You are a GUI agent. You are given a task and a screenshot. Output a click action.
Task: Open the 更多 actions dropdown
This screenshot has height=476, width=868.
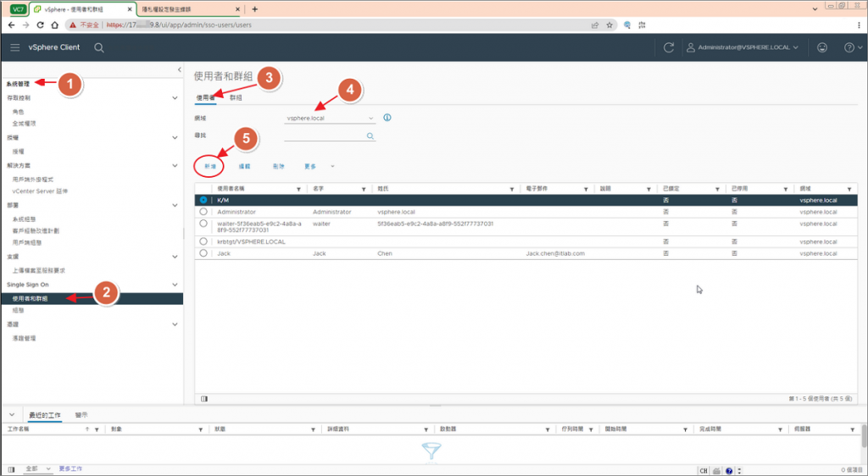tap(319, 166)
